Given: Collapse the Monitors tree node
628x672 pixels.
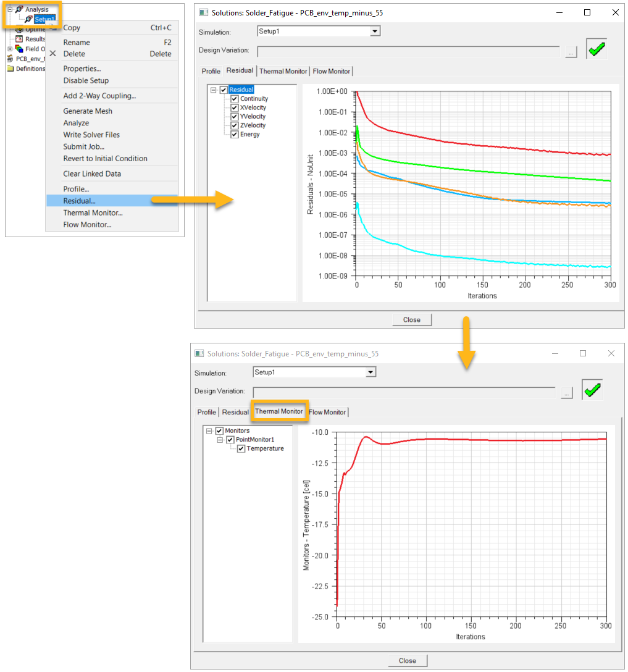Looking at the screenshot, I should pos(209,430).
